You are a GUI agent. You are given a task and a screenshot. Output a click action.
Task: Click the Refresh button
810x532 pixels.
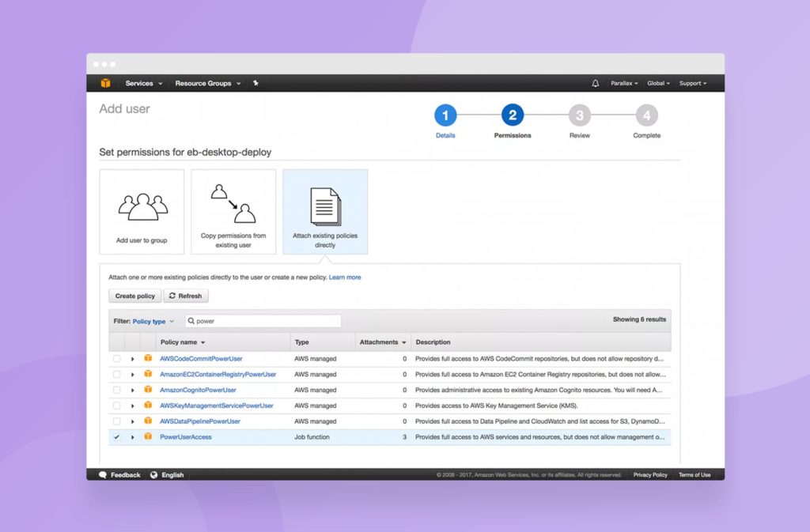point(186,296)
